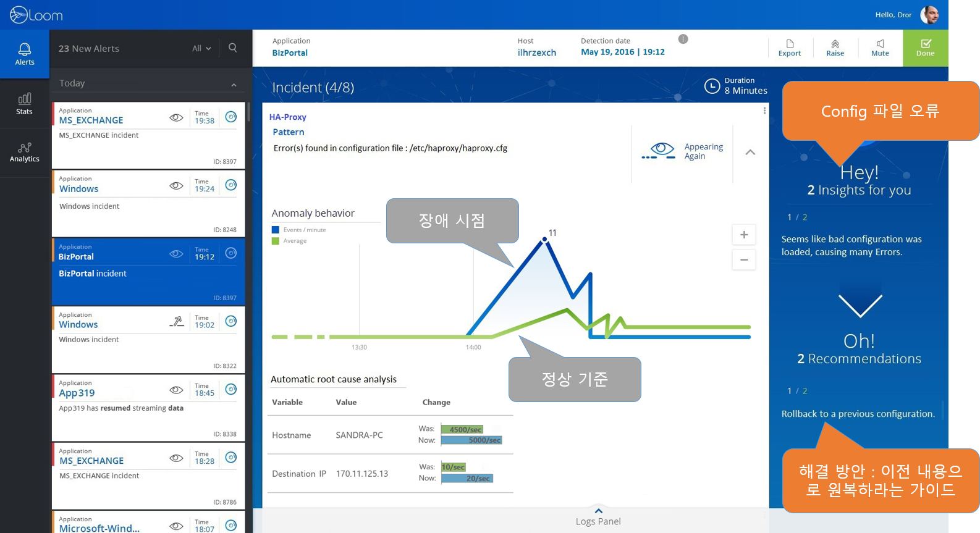
Task: Toggle watch on MS_EXCHANGE 19:38 alert
Action: [176, 117]
